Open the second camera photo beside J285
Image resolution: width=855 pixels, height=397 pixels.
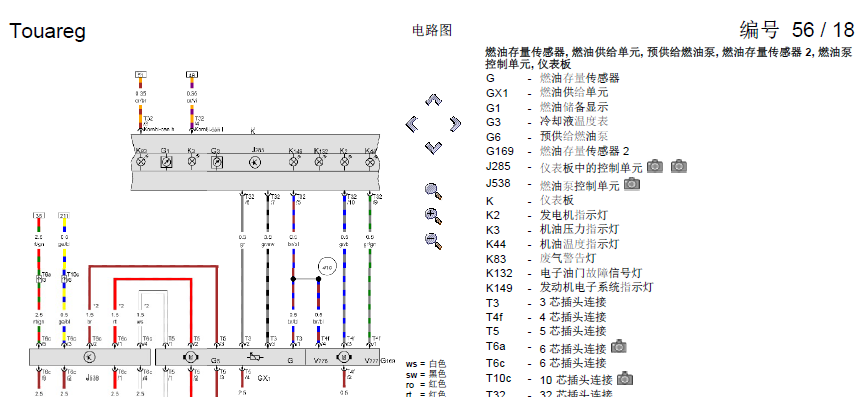click(679, 166)
